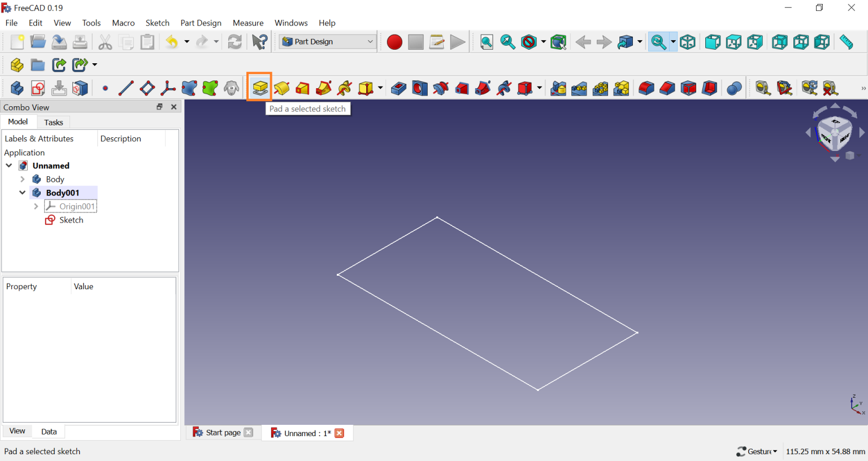Activate the Boolean operation tool
Screen dimensions: 868x461
[734, 88]
